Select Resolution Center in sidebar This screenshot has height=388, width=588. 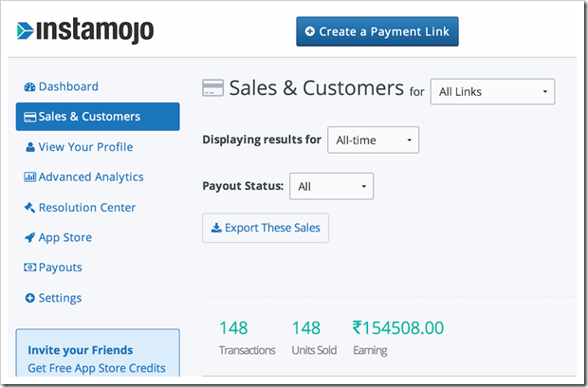tap(86, 208)
